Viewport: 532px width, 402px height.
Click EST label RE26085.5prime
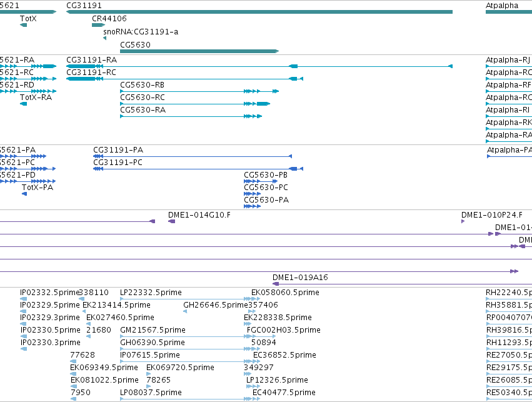(509, 380)
